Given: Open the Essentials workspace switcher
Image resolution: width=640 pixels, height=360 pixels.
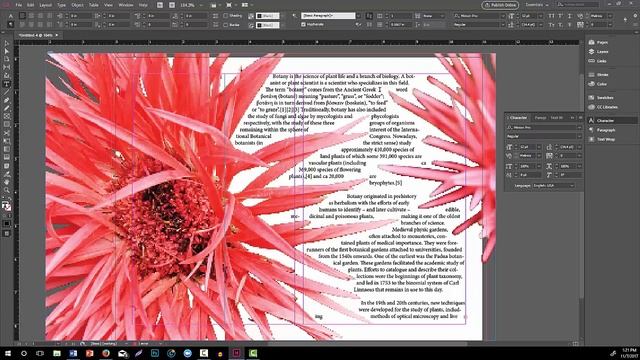Looking at the screenshot, I should tap(537, 5).
